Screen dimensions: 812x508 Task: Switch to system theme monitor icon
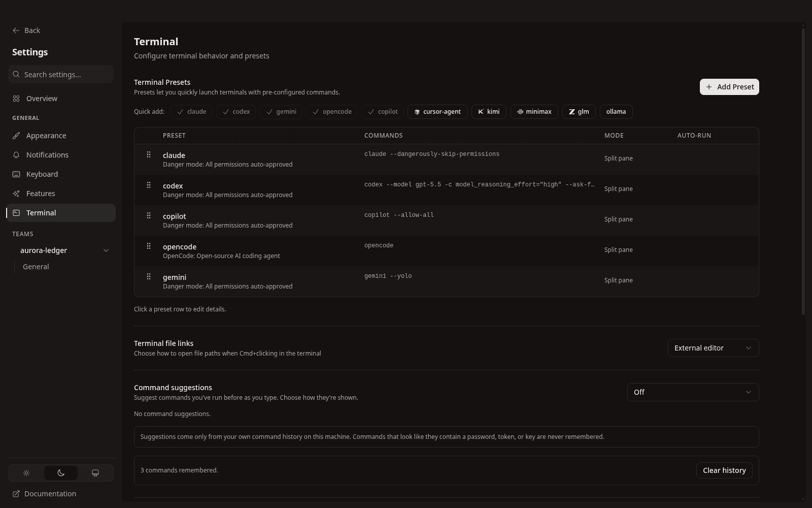coord(95,473)
